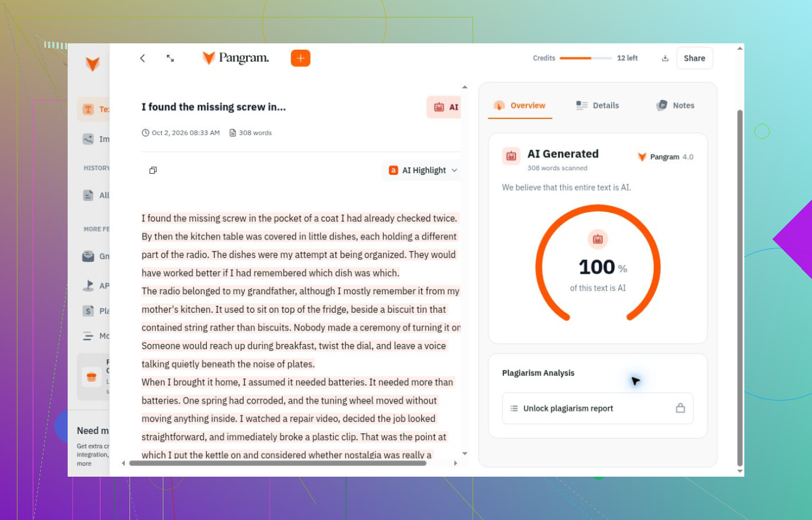
Task: Click the 'I found the missing screw in...' title
Action: [x=214, y=107]
